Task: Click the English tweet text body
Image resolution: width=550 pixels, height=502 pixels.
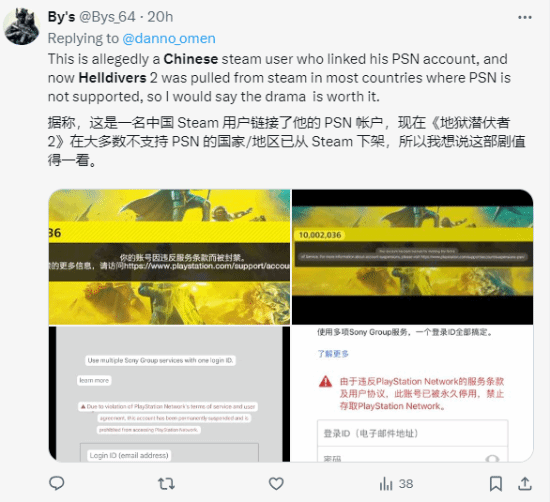Action: click(279, 78)
